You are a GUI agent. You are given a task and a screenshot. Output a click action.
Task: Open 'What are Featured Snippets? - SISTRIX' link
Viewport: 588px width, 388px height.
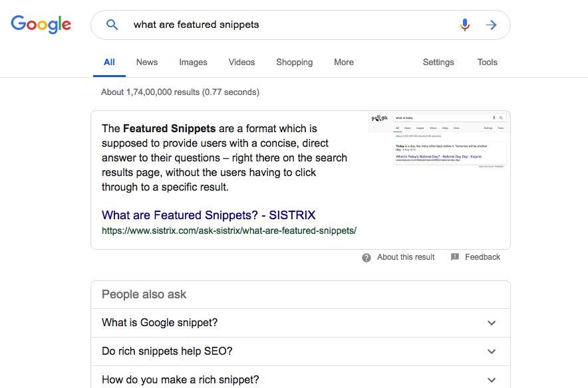208,215
